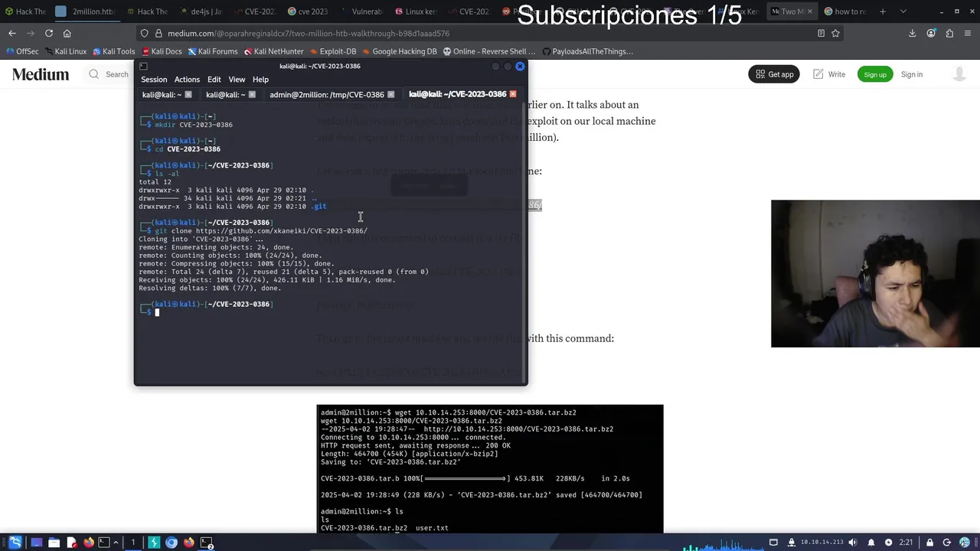Click the Sign in link on Medium
This screenshot has height=551, width=980.
click(x=912, y=74)
